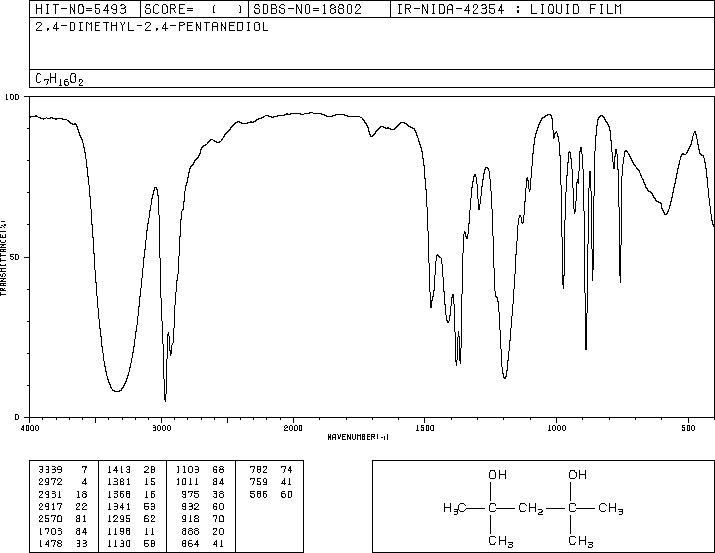Click the broad O-H band minimum near 3339

117,391
